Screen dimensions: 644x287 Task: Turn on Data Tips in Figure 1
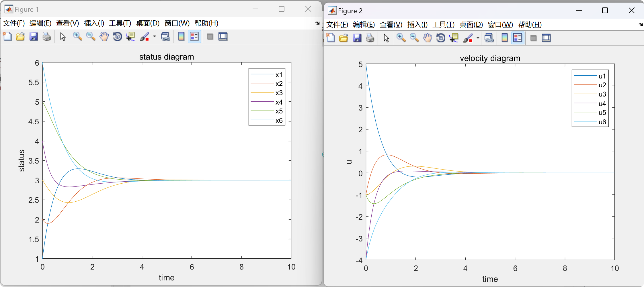tap(130, 37)
